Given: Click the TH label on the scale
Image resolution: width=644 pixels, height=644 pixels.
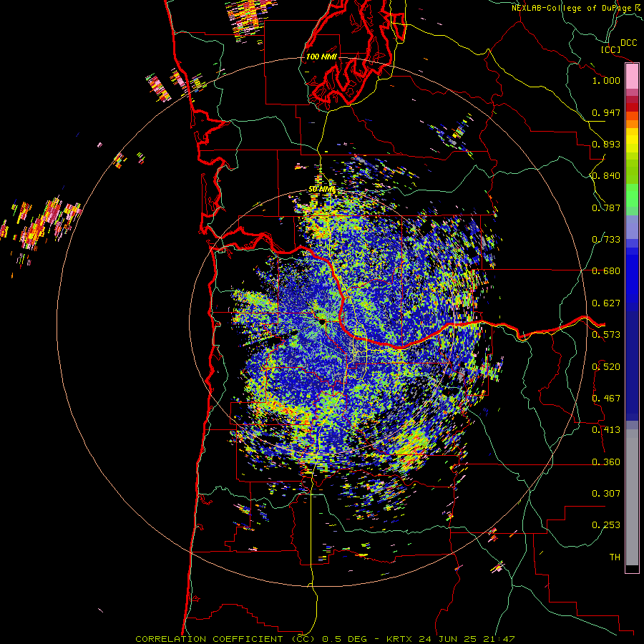Looking at the screenshot, I should pyautogui.click(x=615, y=557).
